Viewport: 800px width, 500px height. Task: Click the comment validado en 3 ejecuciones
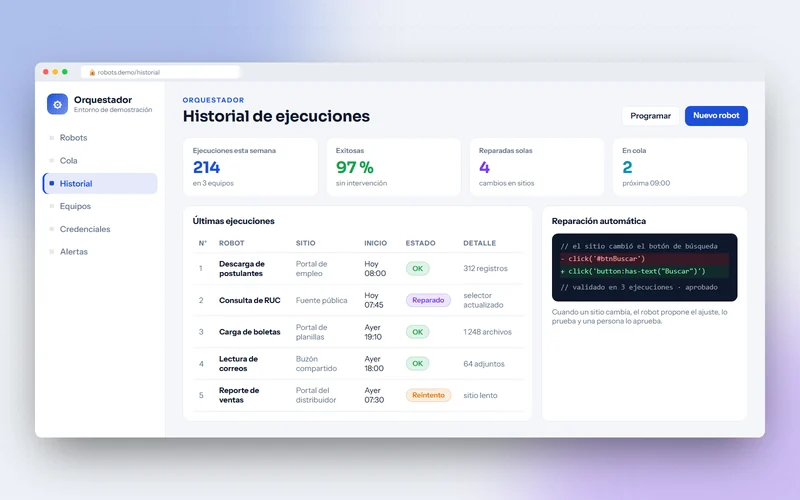[x=639, y=288]
